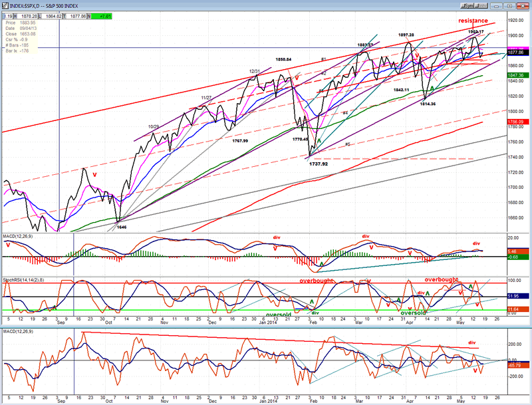Click the MACD(12,26,9) label in upper indicator pane
Viewport: 532px width, 405px height.
click(x=18, y=236)
